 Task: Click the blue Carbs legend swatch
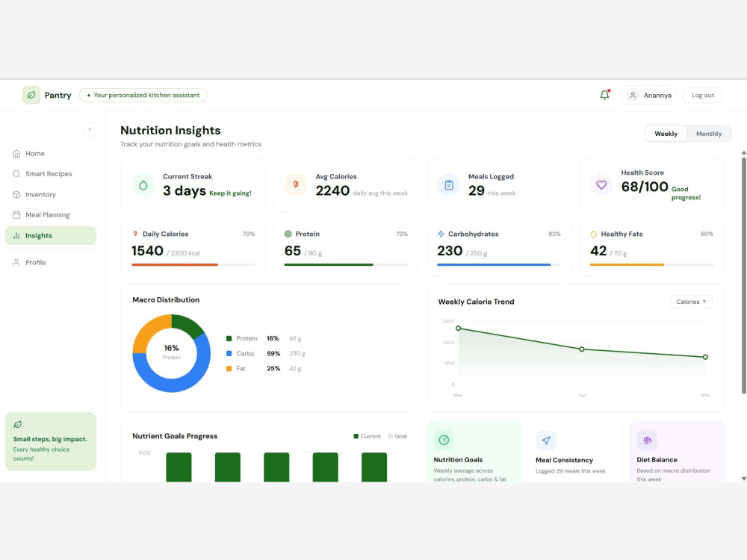point(229,353)
